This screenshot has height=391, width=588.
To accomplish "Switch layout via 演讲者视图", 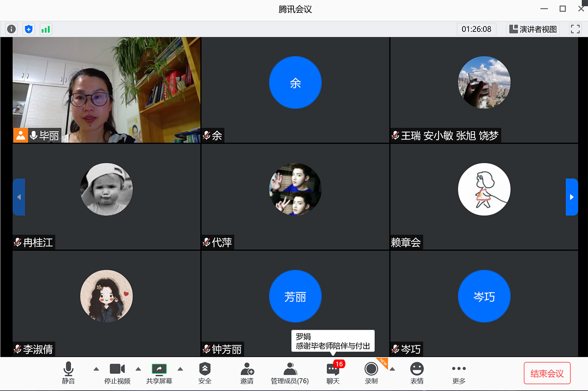I will click(x=533, y=29).
